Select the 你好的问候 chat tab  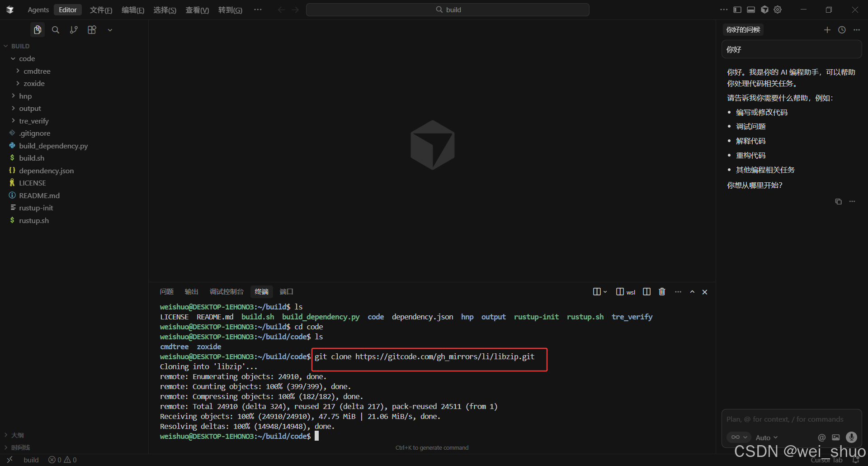point(743,30)
